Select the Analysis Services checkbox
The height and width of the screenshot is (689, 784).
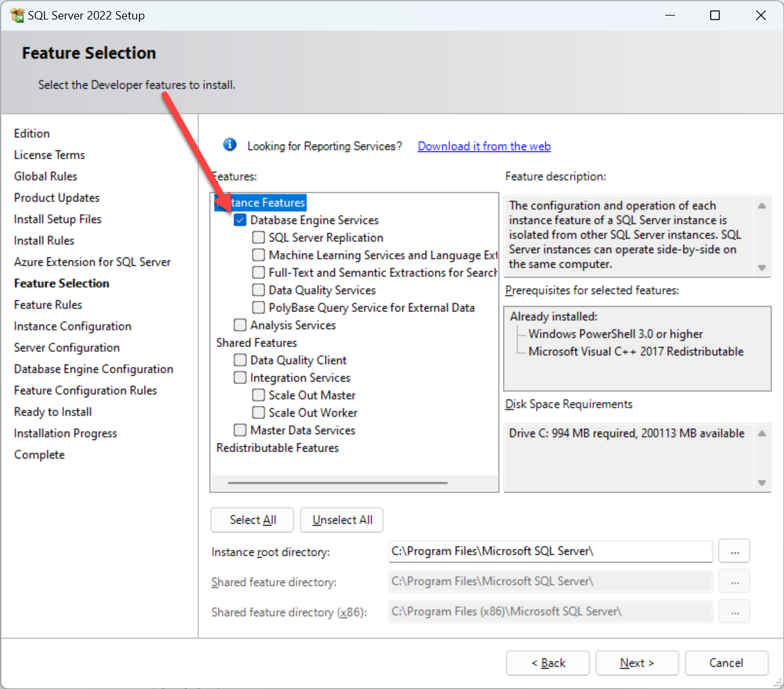pos(240,325)
